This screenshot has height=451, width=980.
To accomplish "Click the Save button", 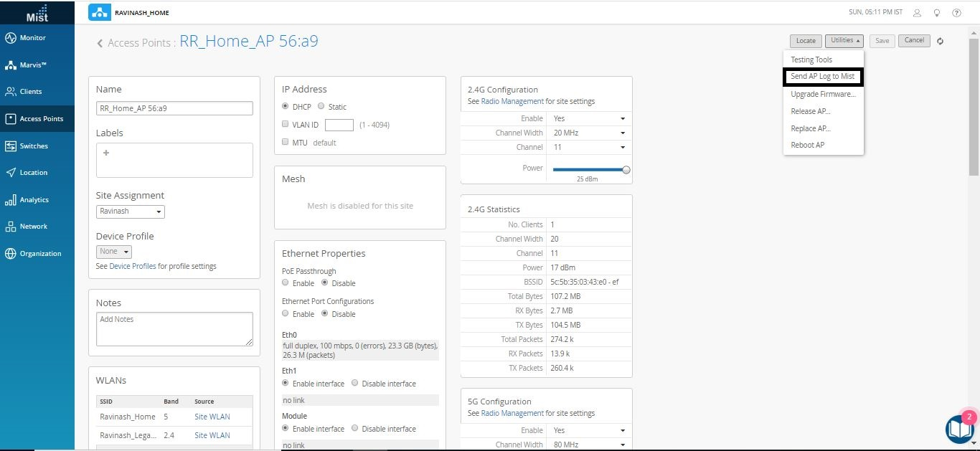I will (882, 41).
